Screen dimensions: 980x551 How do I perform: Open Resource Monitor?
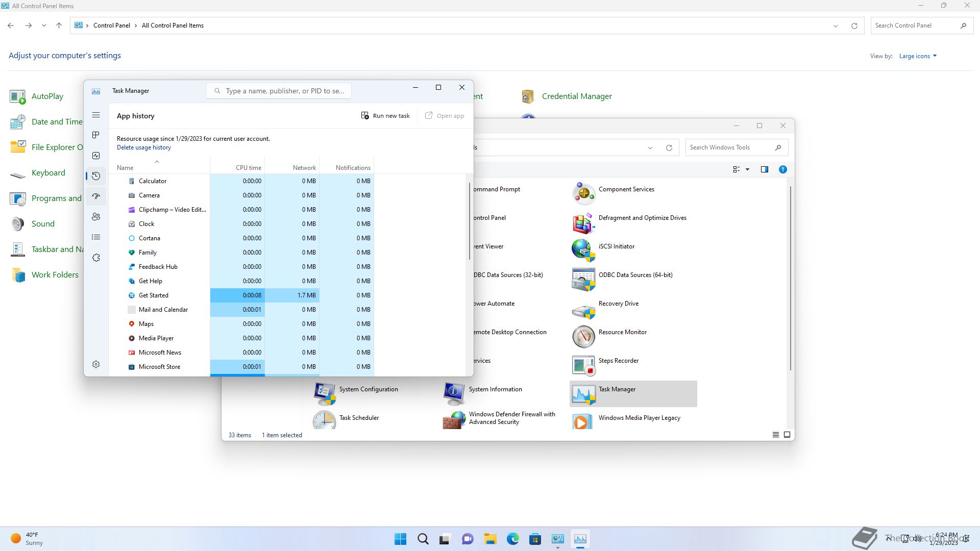pos(633,337)
